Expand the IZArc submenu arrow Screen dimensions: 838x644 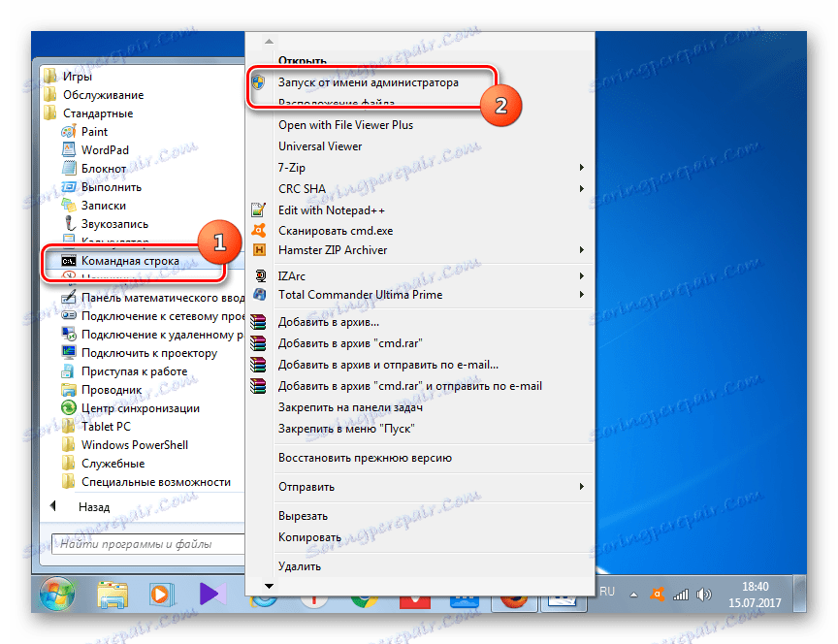coord(582,275)
